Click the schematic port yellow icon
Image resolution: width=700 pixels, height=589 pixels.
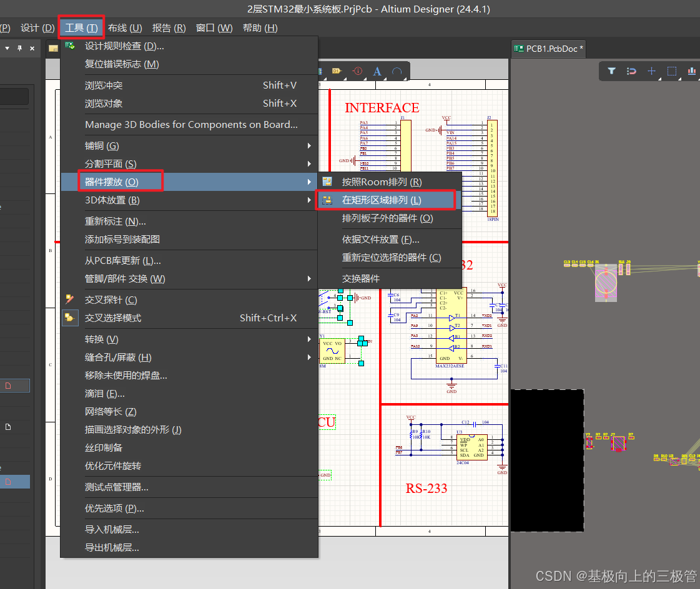tap(337, 71)
